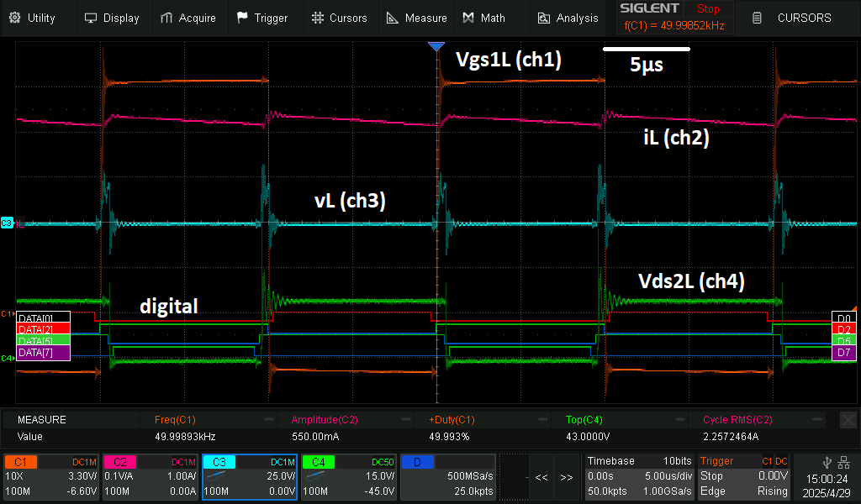Click the USB status icon
Image resolution: width=861 pixels, height=504 pixels.
tap(827, 461)
